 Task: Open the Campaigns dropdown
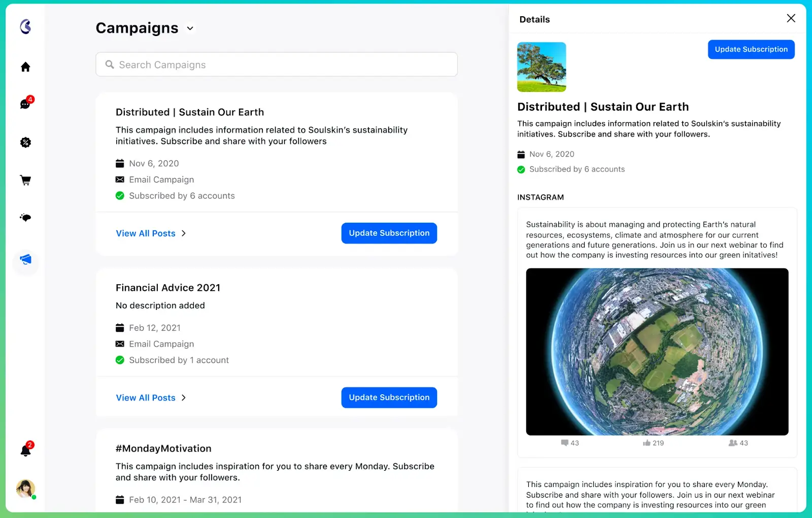190,28
